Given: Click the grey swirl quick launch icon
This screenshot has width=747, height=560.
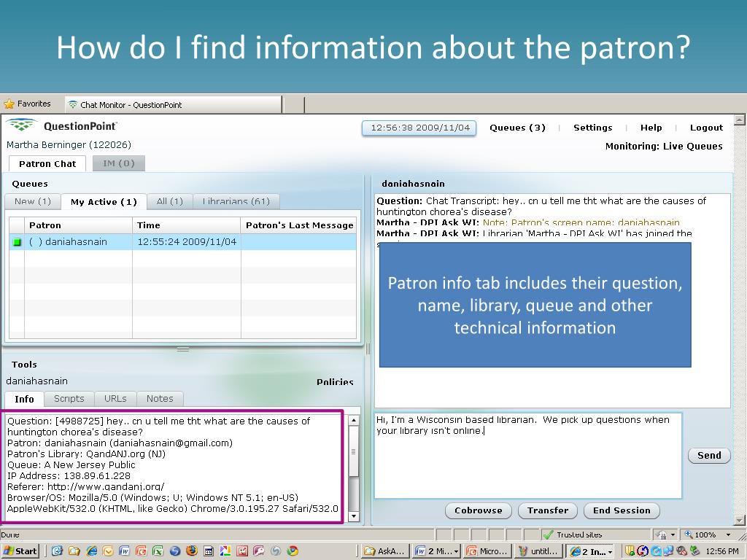Looking at the screenshot, I should click(276, 551).
